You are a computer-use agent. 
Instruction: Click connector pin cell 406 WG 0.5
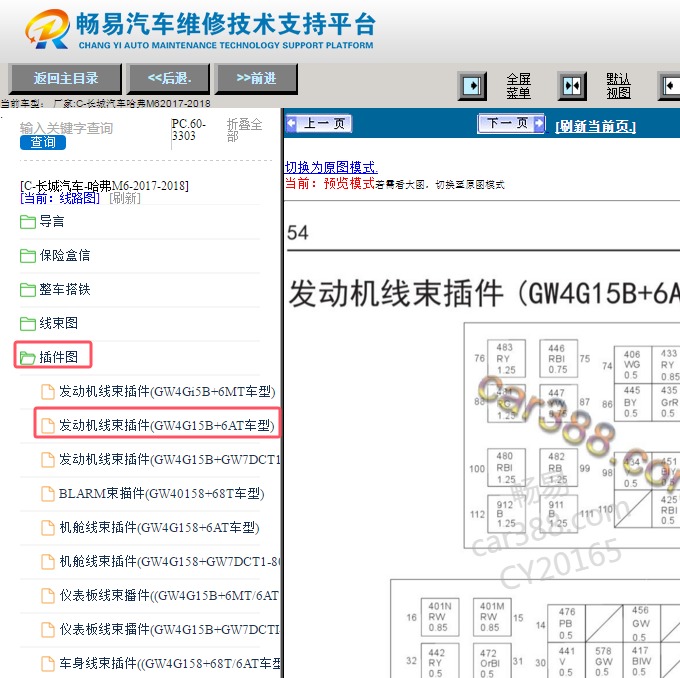pyautogui.click(x=632, y=365)
